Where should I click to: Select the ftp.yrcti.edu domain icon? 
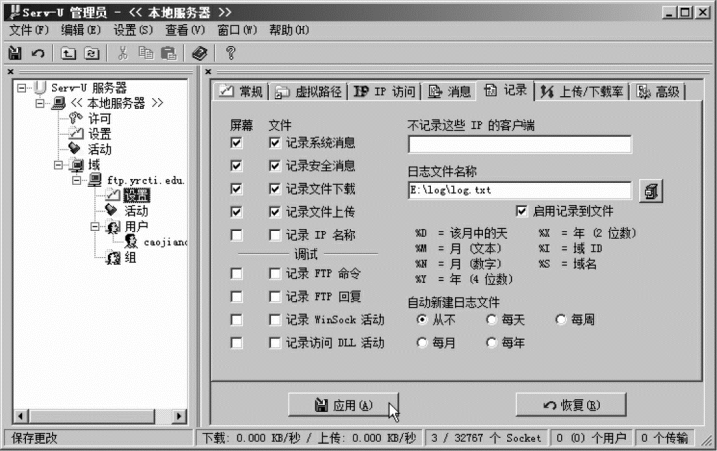[95, 180]
